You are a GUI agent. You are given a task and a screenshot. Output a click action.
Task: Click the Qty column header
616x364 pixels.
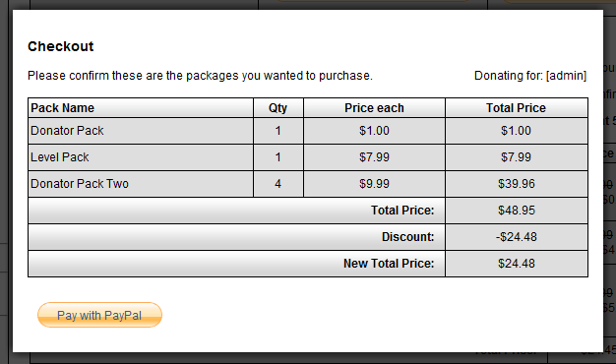coord(278,108)
